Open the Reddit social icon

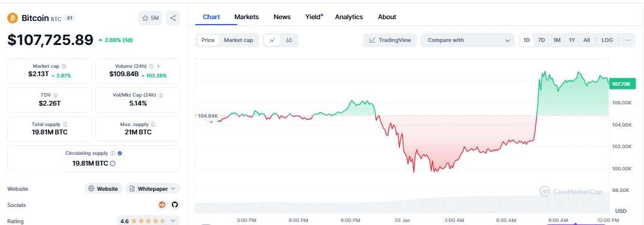point(162,205)
